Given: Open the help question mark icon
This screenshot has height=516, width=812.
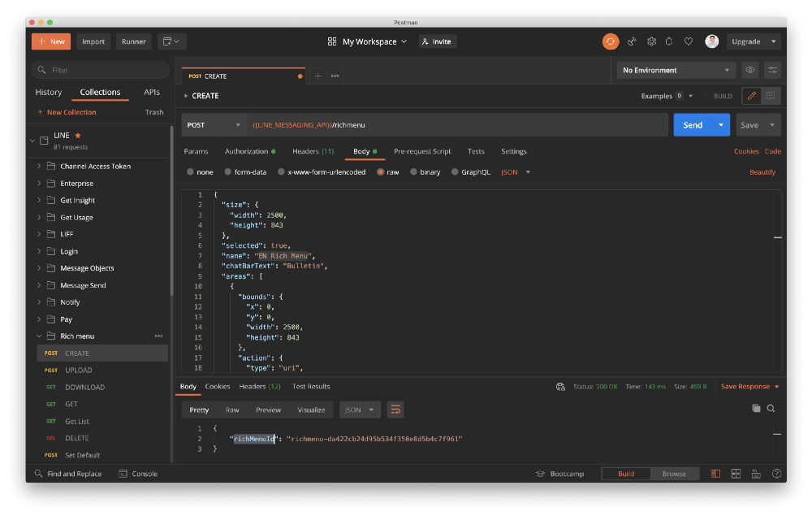Looking at the screenshot, I should point(776,474).
